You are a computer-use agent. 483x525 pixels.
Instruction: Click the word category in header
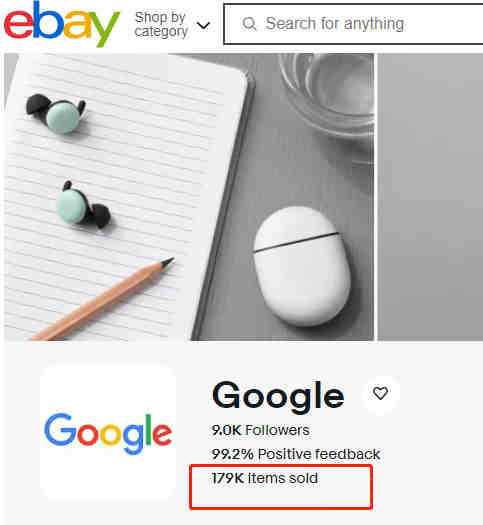click(x=161, y=32)
